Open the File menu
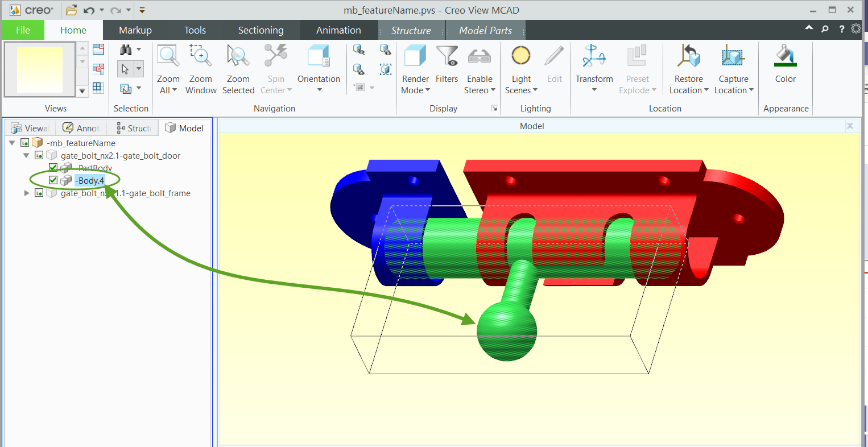Screen dimensions: 868x447 pyautogui.click(x=23, y=30)
